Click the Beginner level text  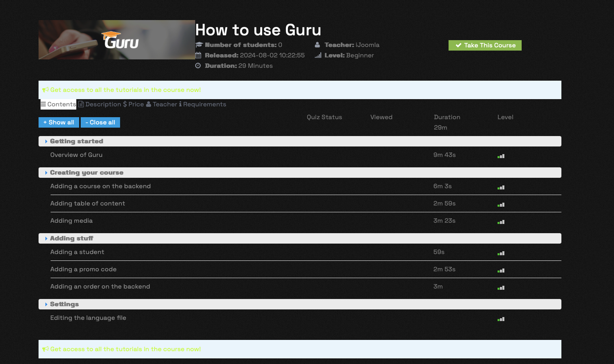pos(360,55)
